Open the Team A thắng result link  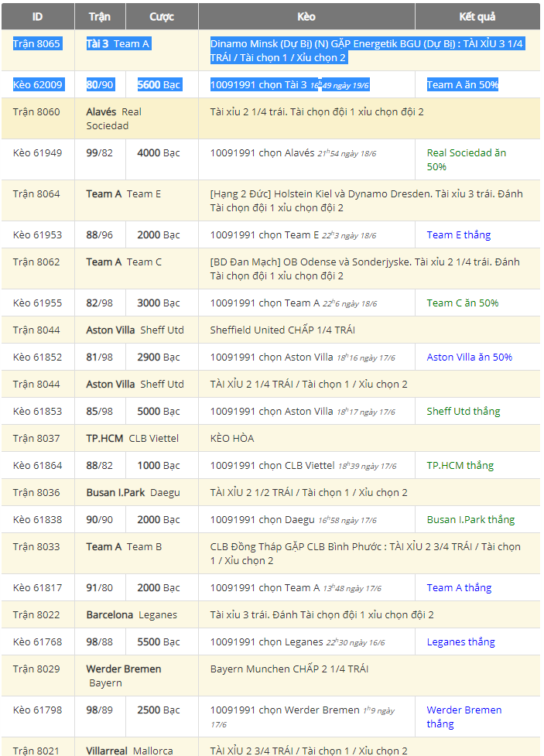(x=459, y=587)
